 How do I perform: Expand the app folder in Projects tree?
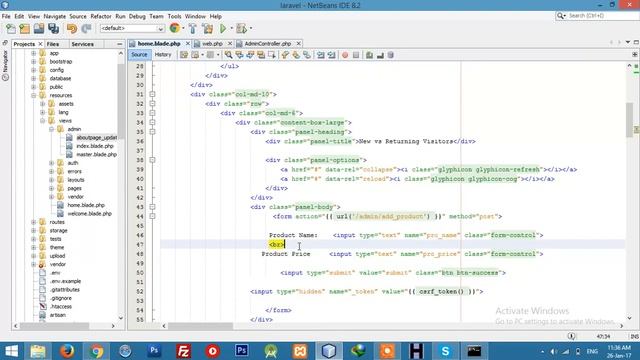tap(33, 53)
